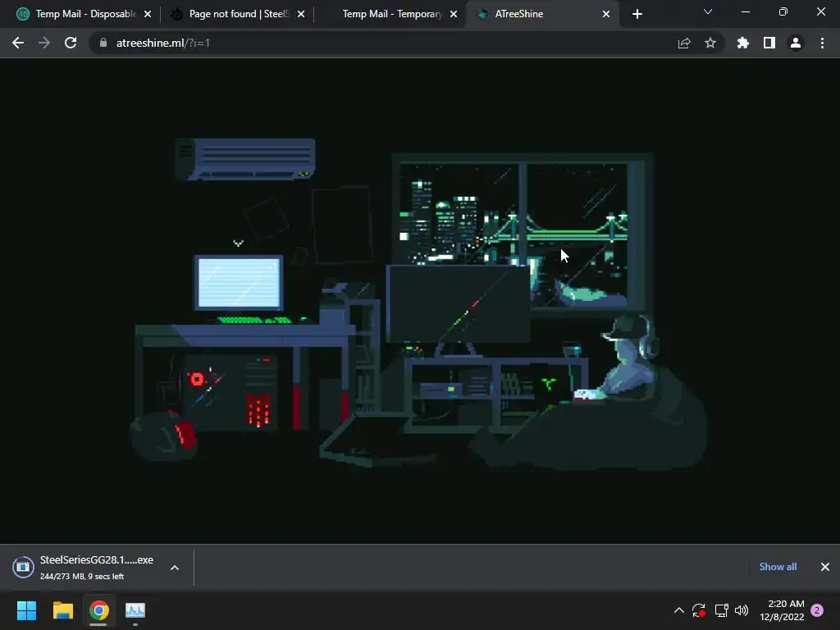
Task: Open the Chrome profile menu
Action: click(x=796, y=43)
